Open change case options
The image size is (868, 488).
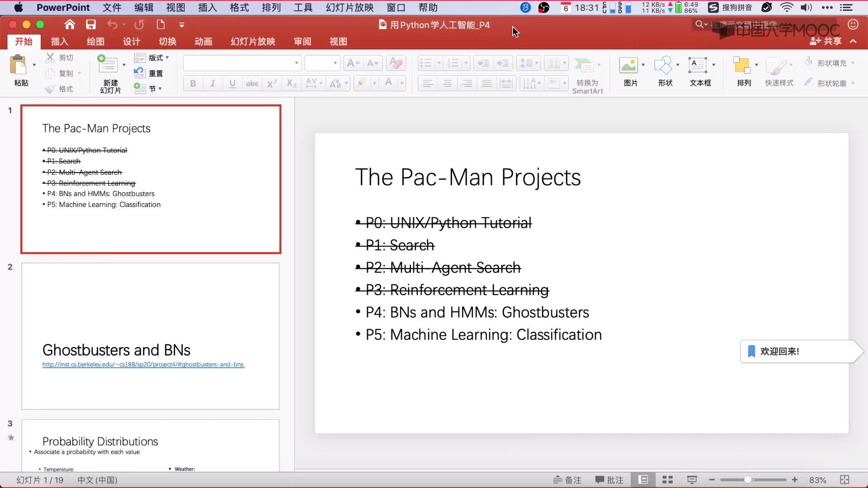click(x=339, y=83)
